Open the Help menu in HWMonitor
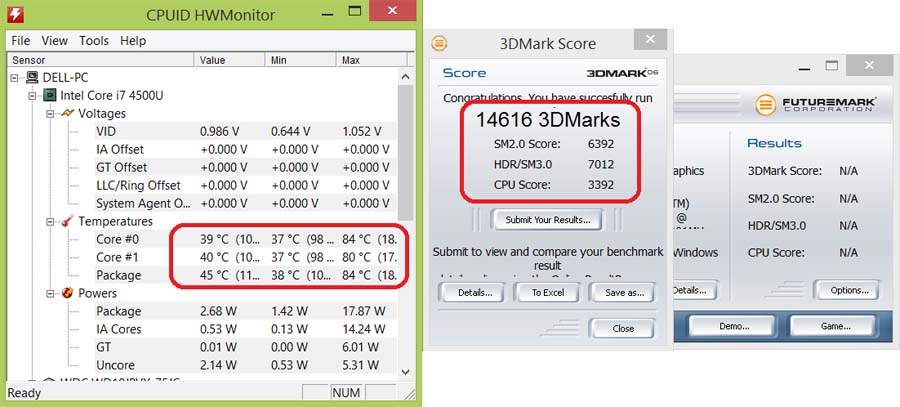 [x=133, y=41]
